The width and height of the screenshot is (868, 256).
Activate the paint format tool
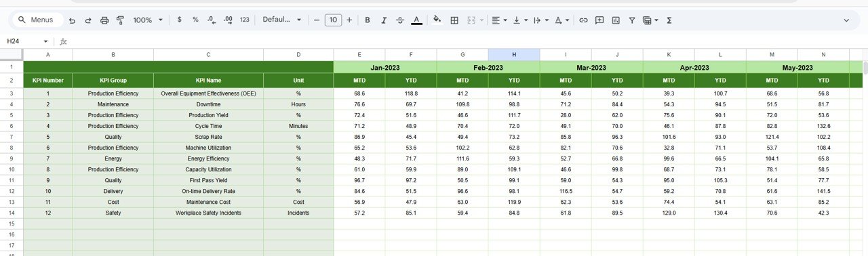coord(120,20)
